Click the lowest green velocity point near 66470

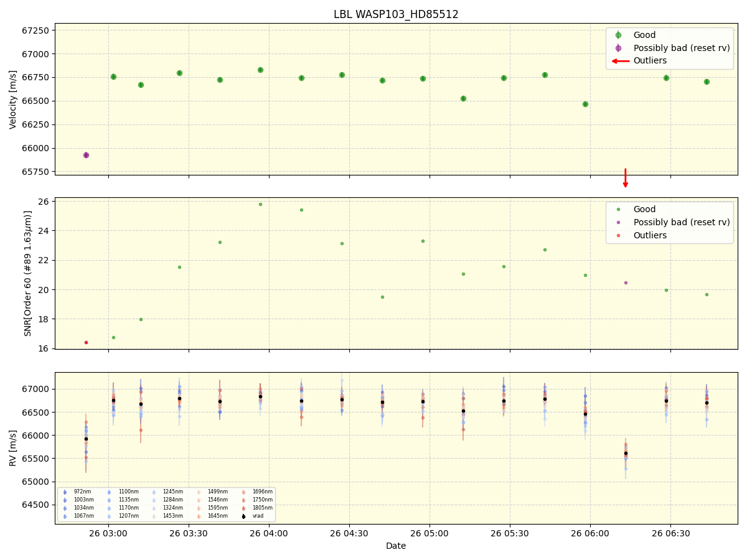(x=585, y=104)
